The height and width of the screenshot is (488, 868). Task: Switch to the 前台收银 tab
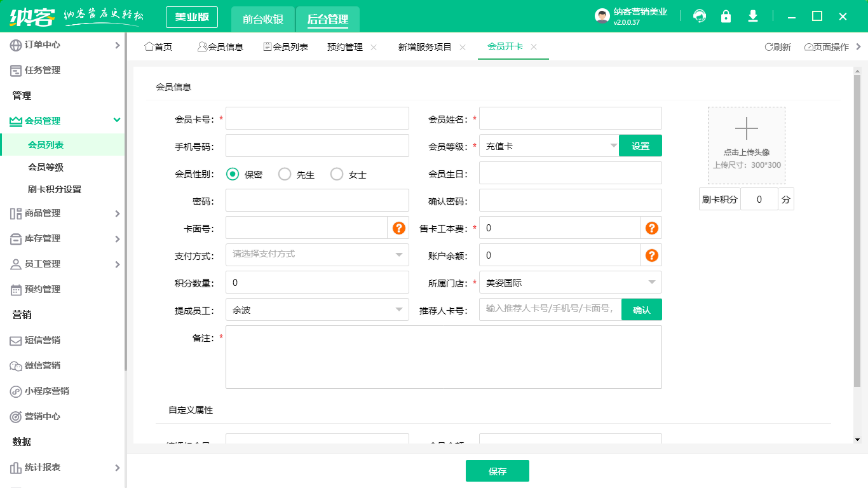[x=263, y=19]
